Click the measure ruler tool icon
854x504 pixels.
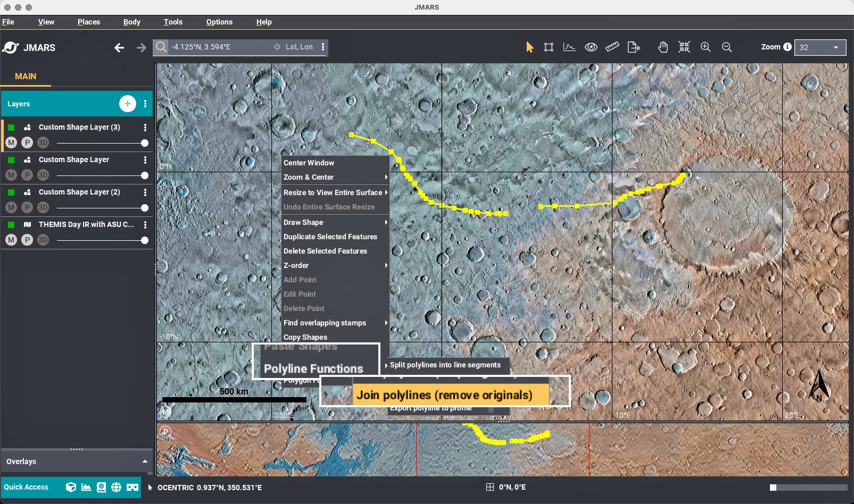point(612,47)
